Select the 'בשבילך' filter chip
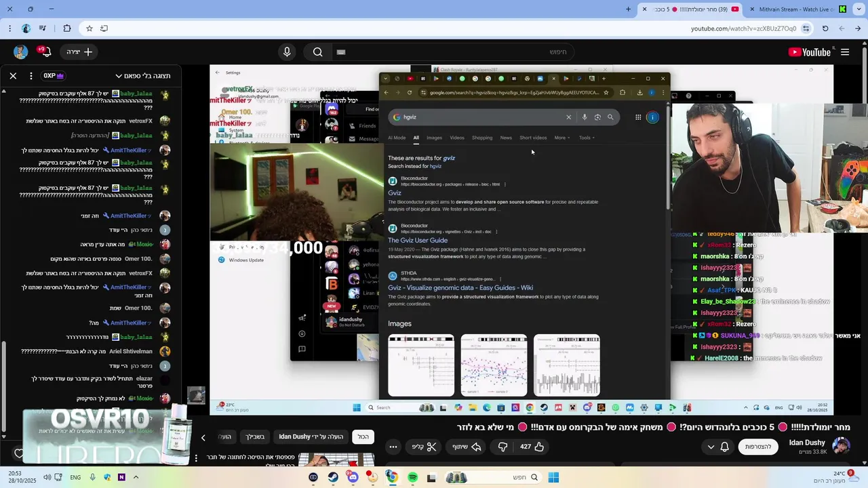 click(x=254, y=437)
